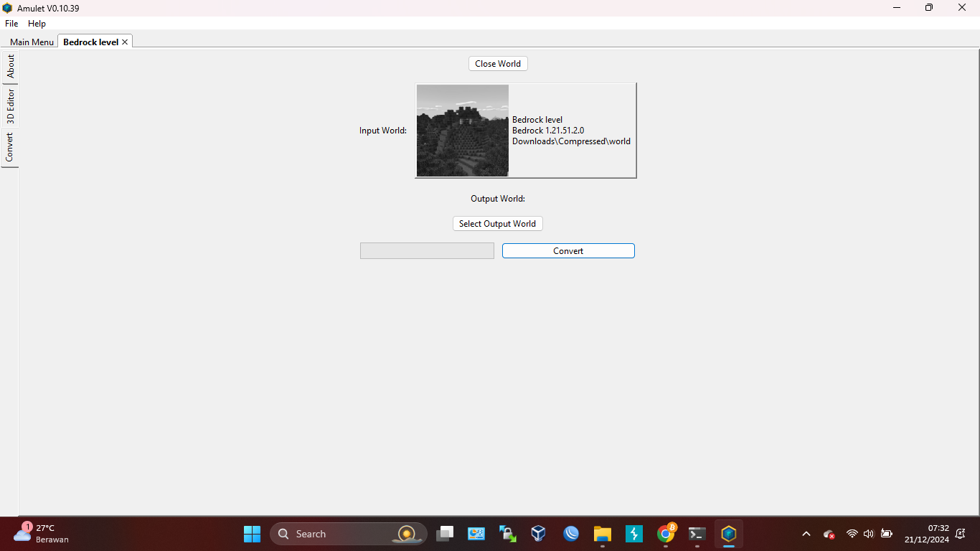Viewport: 980px width, 551px height.
Task: Click the input world thumbnail image
Action: (x=463, y=131)
